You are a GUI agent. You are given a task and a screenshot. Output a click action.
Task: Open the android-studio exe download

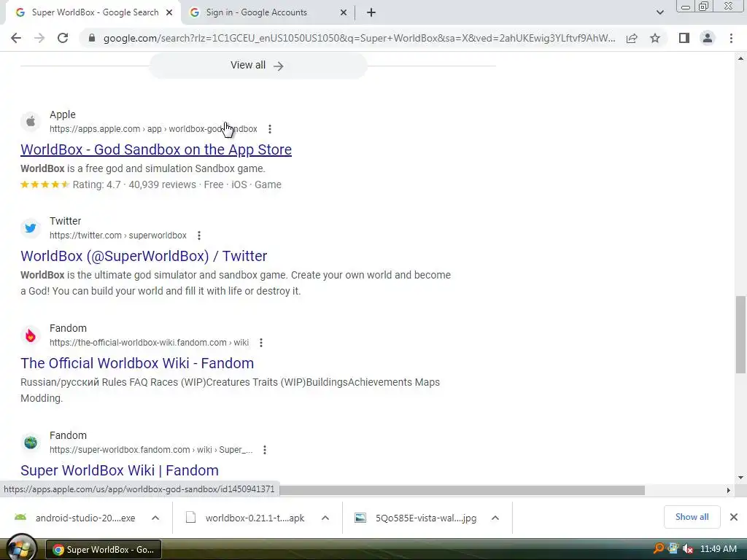76,518
